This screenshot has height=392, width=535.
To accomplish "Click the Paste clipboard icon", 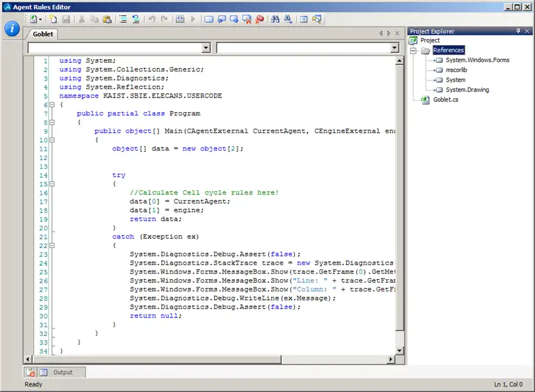I will click(x=107, y=19).
